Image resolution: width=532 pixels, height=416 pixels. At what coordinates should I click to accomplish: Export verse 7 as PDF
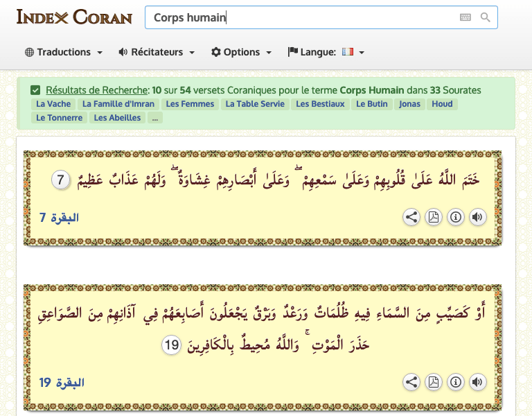coord(433,217)
